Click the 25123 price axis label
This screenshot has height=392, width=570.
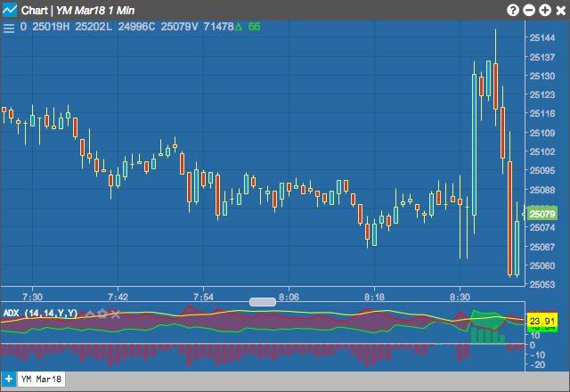pyautogui.click(x=542, y=94)
